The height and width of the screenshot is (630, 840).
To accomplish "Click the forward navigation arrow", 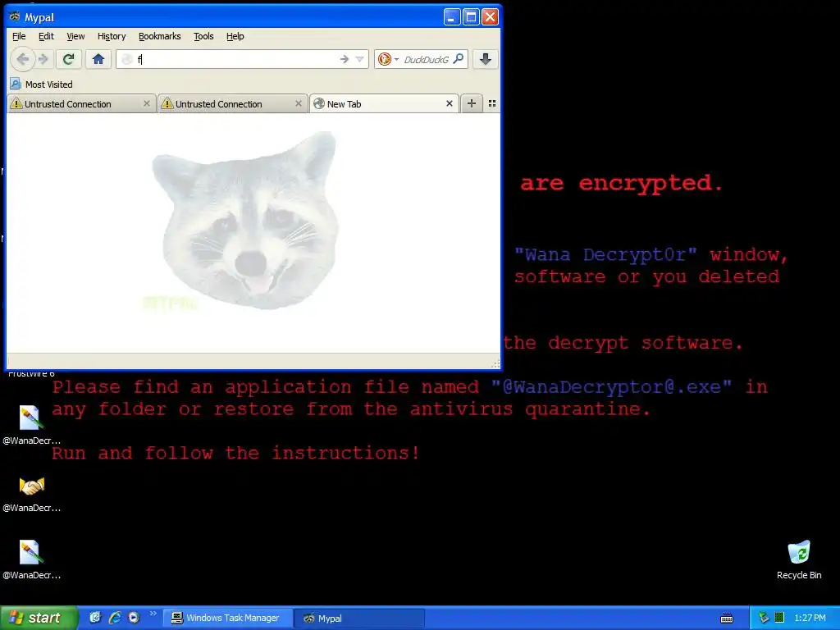I will click(44, 59).
